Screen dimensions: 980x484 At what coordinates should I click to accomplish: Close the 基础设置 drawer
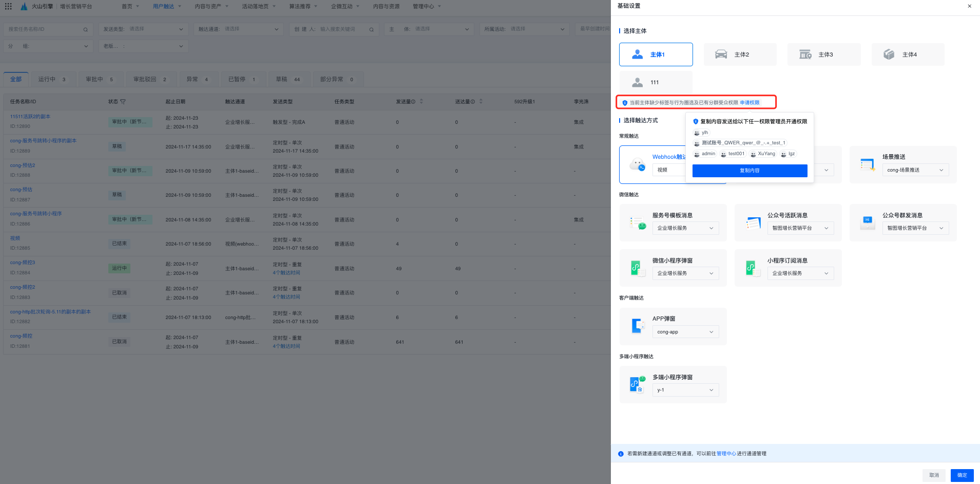[x=969, y=6]
